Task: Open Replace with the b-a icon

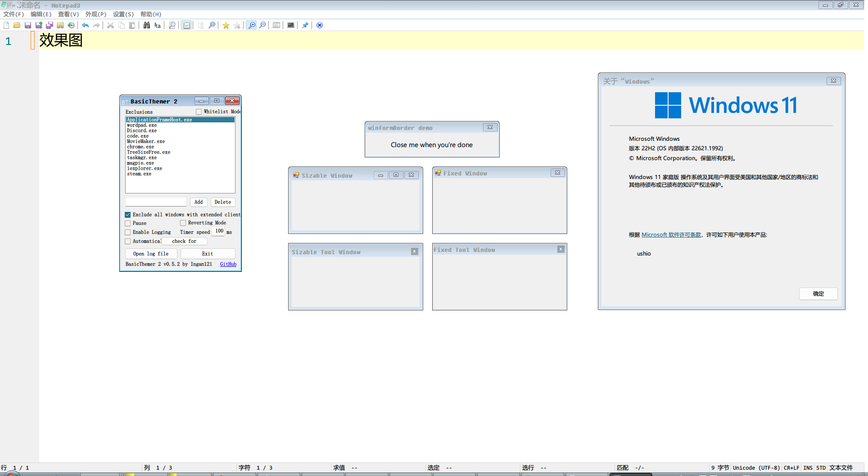Action: 158,25
